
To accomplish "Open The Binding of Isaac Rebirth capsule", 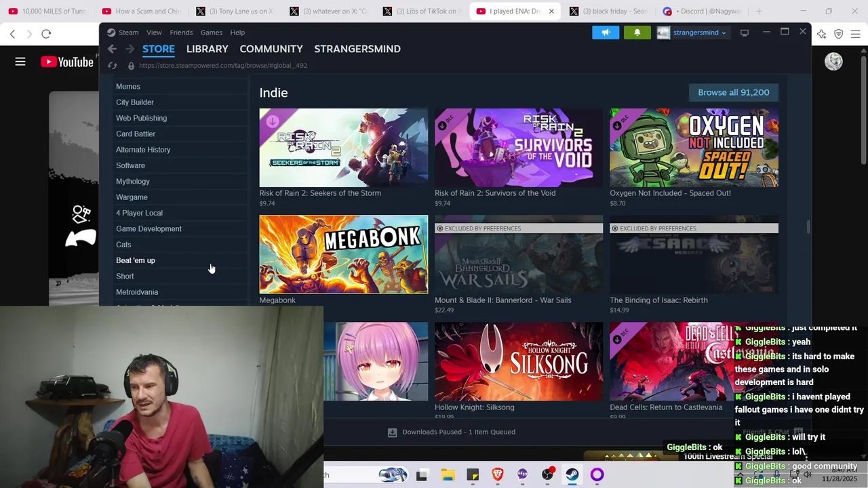I will click(x=694, y=254).
